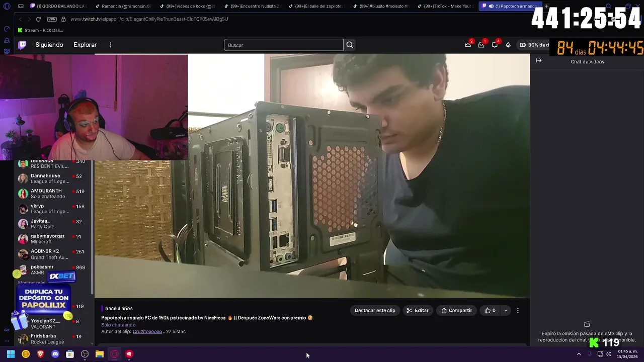Switch to the Videos de koko tab

pyautogui.click(x=187, y=6)
